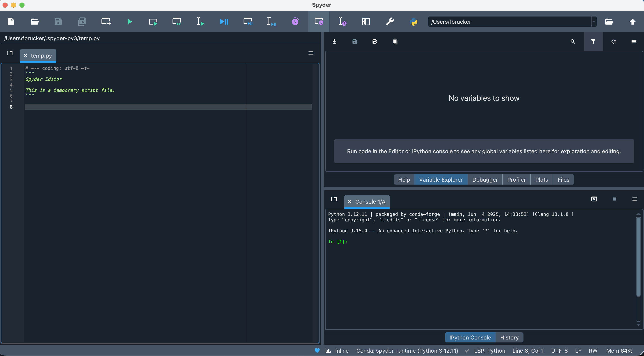Profile the file with the purple stopwatch icon
The width and height of the screenshot is (644, 356).
click(295, 22)
